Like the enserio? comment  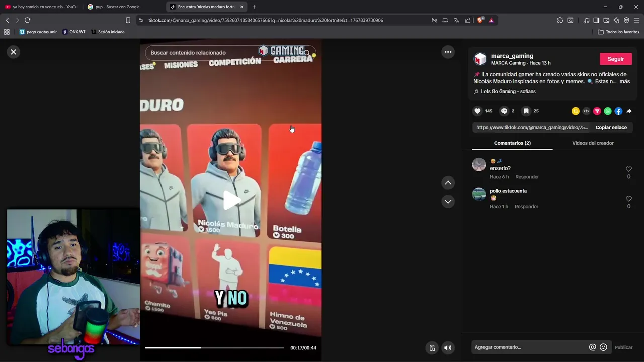(x=628, y=169)
